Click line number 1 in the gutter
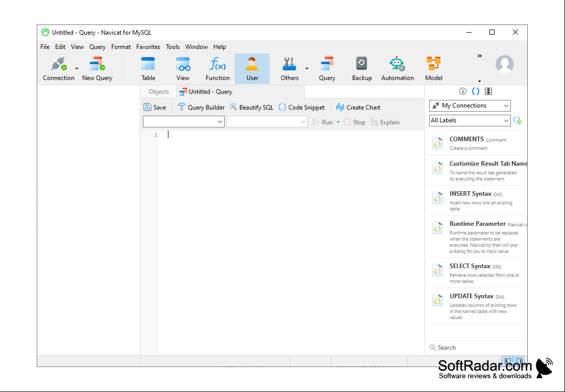 coord(156,135)
